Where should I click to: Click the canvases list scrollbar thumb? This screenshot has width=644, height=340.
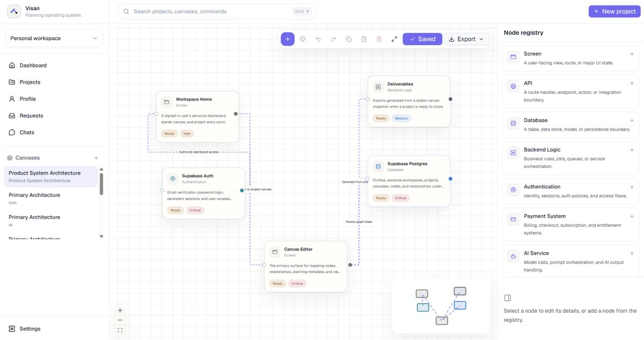tap(101, 184)
